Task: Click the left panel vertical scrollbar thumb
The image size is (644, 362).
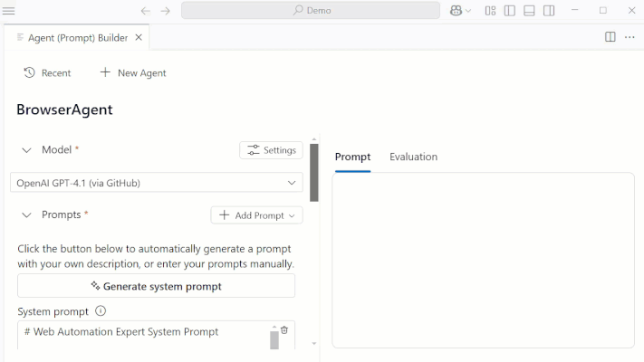Action: point(314,172)
